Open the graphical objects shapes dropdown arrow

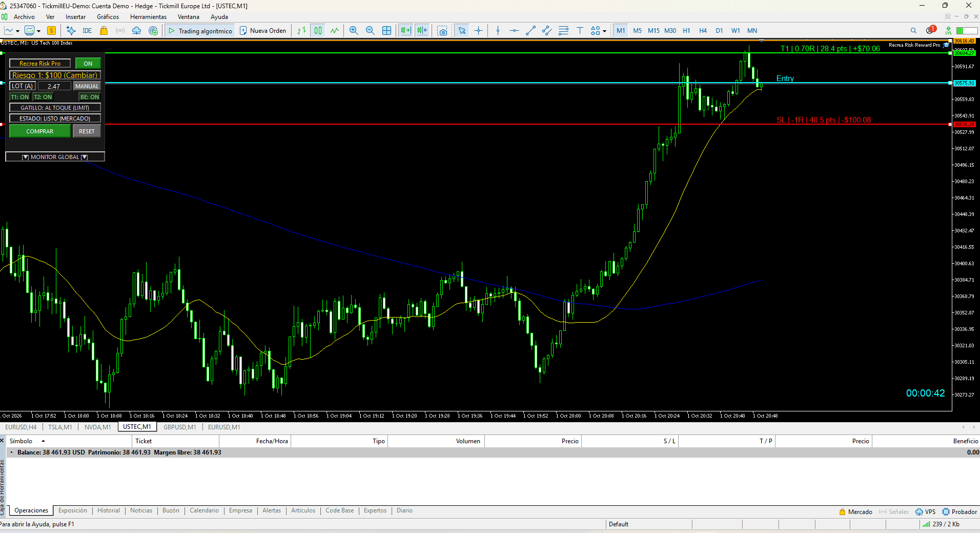click(x=605, y=31)
